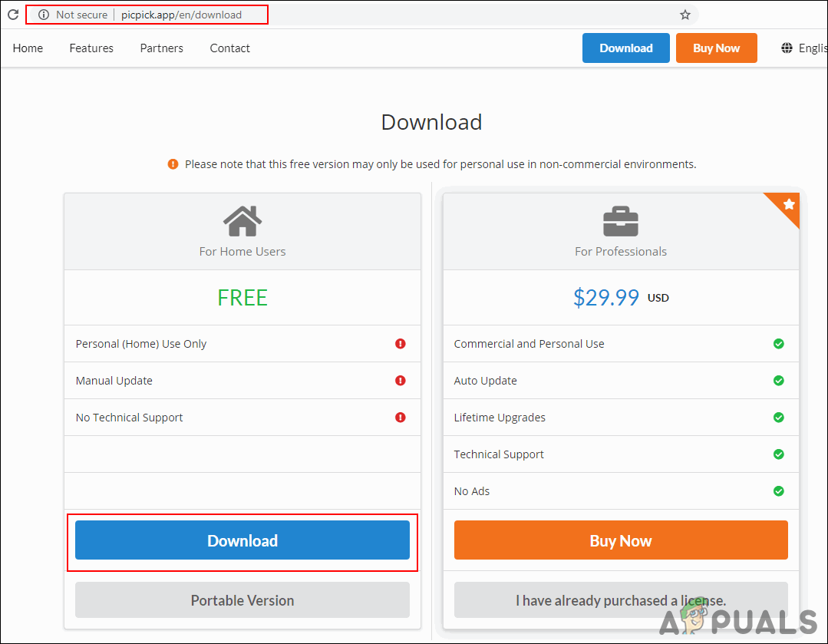
Task: Click the house icon for Home Users
Action: pyautogui.click(x=242, y=221)
